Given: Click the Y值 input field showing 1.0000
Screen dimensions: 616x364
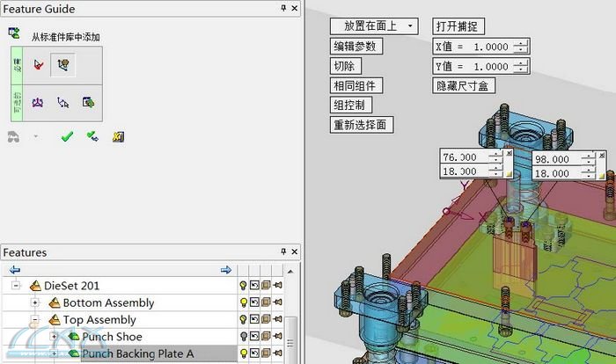Looking at the screenshot, I should point(491,66).
